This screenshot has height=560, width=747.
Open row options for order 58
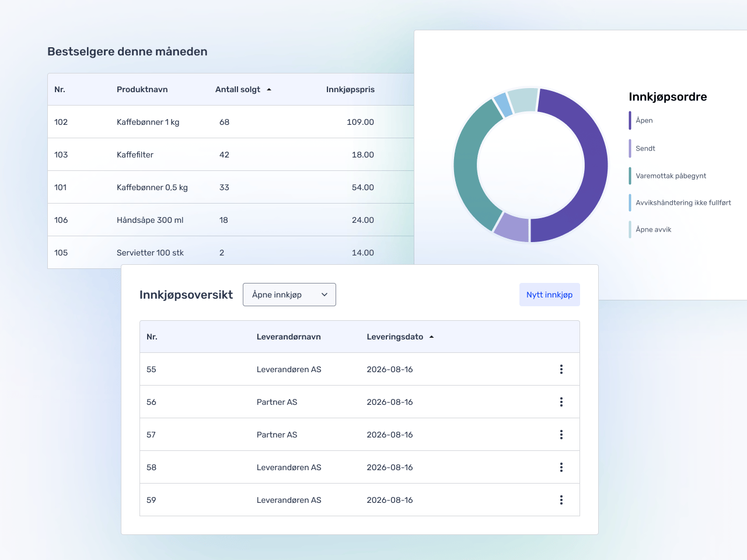tap(561, 467)
